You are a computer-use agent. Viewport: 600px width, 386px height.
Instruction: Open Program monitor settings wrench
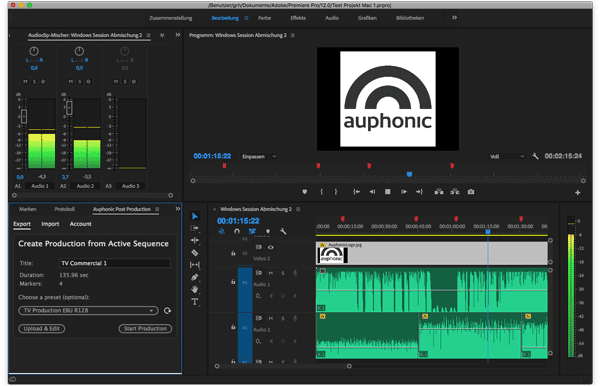[x=535, y=156]
